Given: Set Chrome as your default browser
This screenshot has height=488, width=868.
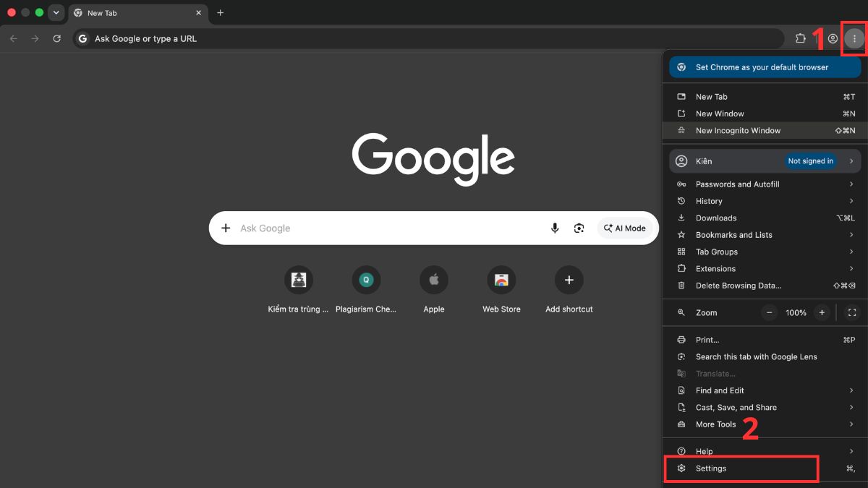Looking at the screenshot, I should point(765,67).
